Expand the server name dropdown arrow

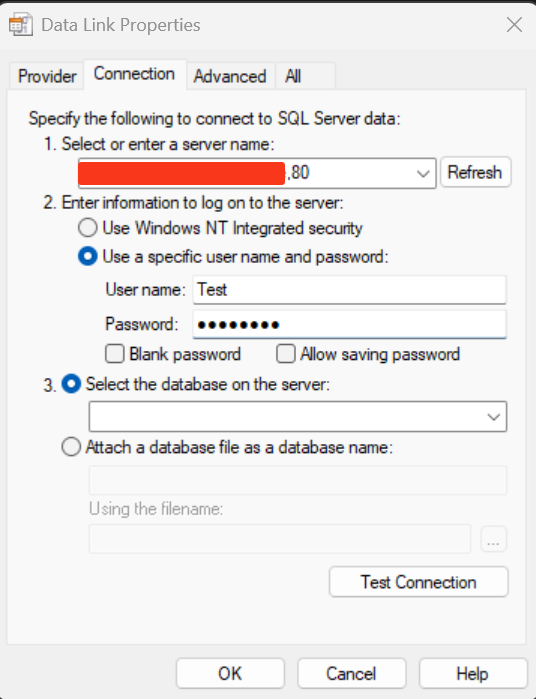pyautogui.click(x=423, y=173)
